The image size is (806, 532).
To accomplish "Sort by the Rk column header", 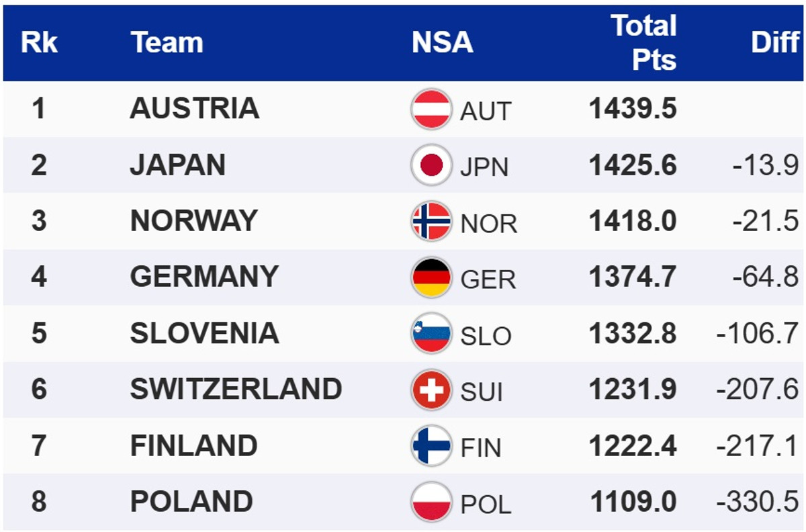I will click(x=39, y=43).
